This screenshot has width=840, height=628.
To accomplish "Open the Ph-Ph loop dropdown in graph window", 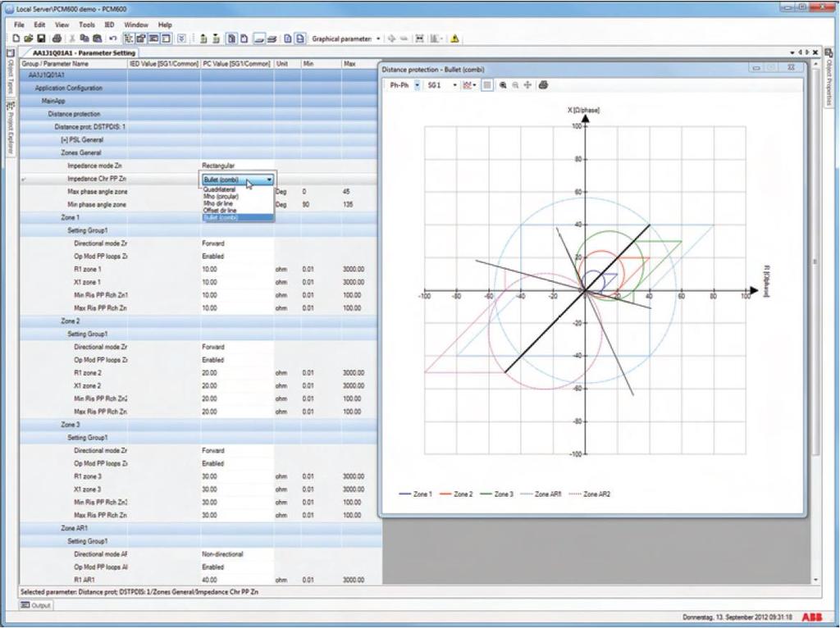I will [418, 85].
